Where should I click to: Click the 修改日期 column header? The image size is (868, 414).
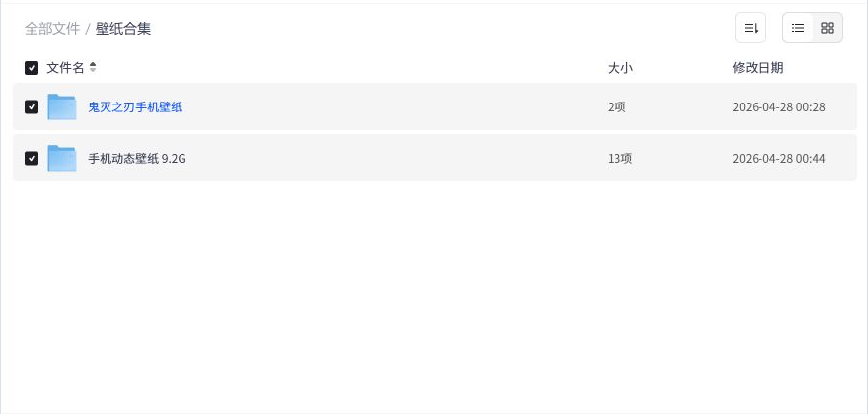tap(758, 68)
